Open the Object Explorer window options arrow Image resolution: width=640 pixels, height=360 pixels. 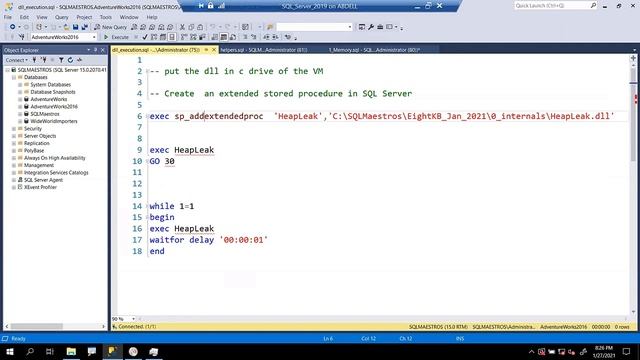pyautogui.click(x=89, y=50)
